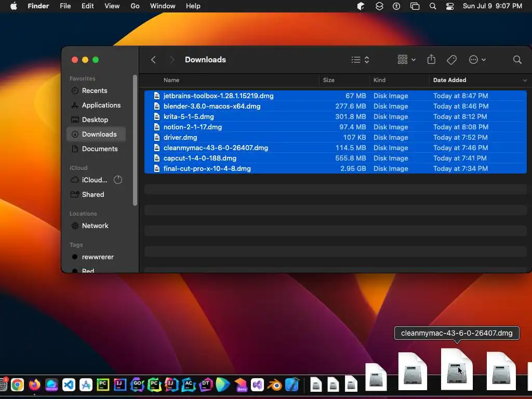Sort by the Name column header
The height and width of the screenshot is (399, 532).
[x=171, y=80]
